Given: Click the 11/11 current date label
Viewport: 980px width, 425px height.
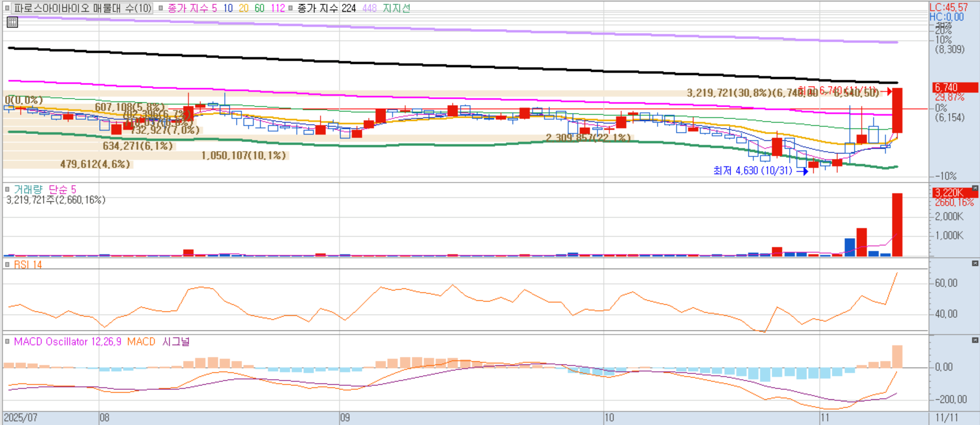Looking at the screenshot, I should [947, 418].
